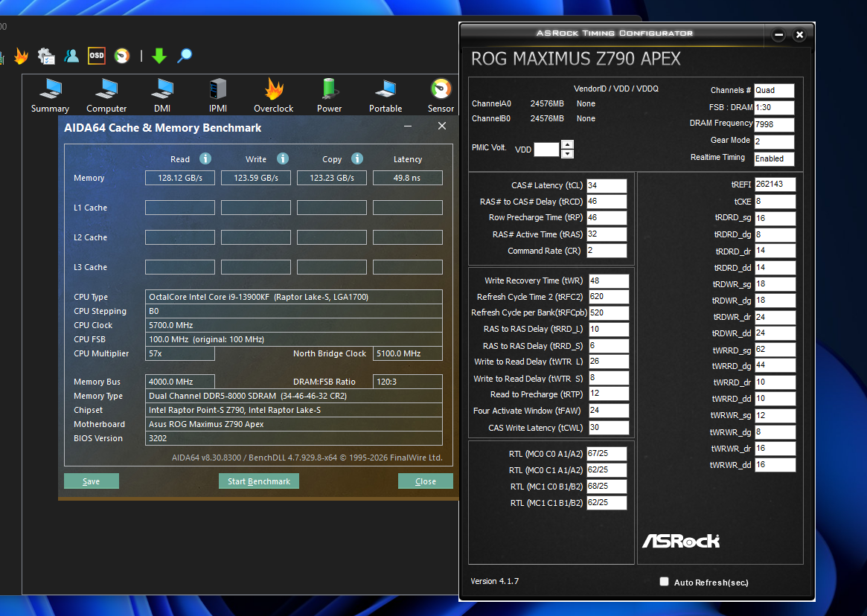Click the Save button in benchmark window
The width and height of the screenshot is (867, 616).
[92, 481]
